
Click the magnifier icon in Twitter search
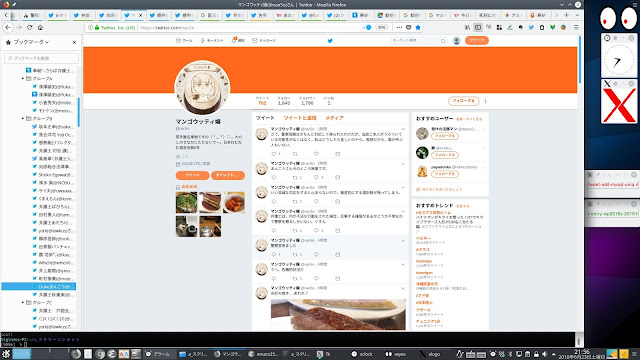(443, 40)
